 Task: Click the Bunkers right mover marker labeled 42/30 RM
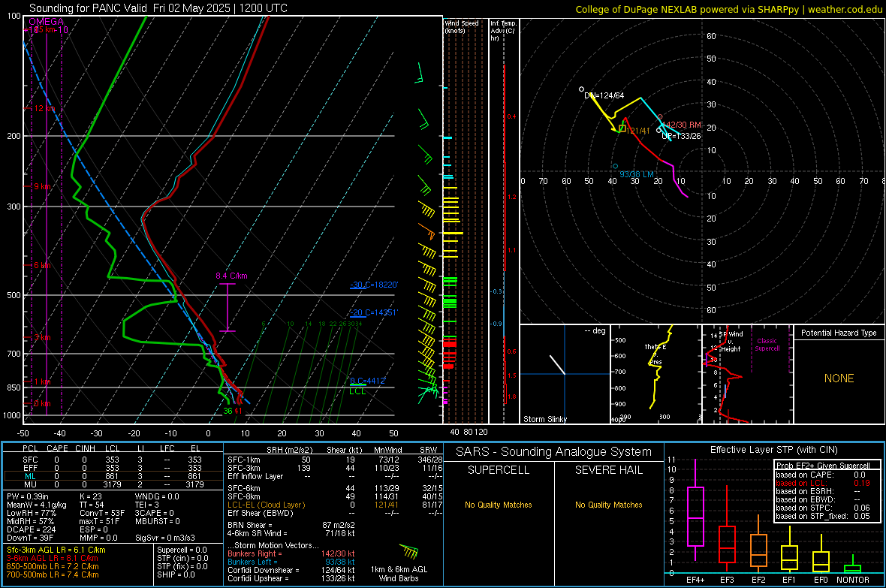661,117
